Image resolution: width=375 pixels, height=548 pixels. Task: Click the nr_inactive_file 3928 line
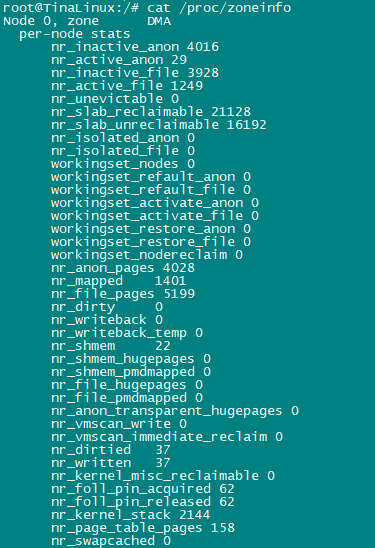(135, 73)
